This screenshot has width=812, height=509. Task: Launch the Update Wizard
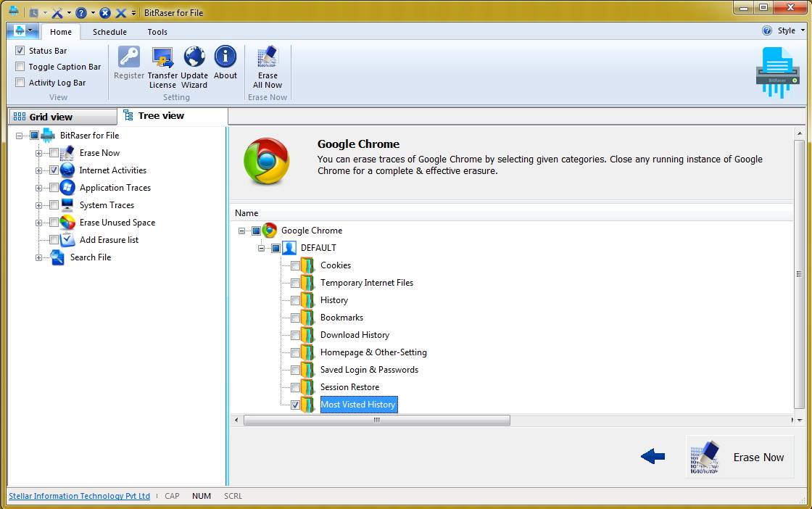tap(194, 67)
